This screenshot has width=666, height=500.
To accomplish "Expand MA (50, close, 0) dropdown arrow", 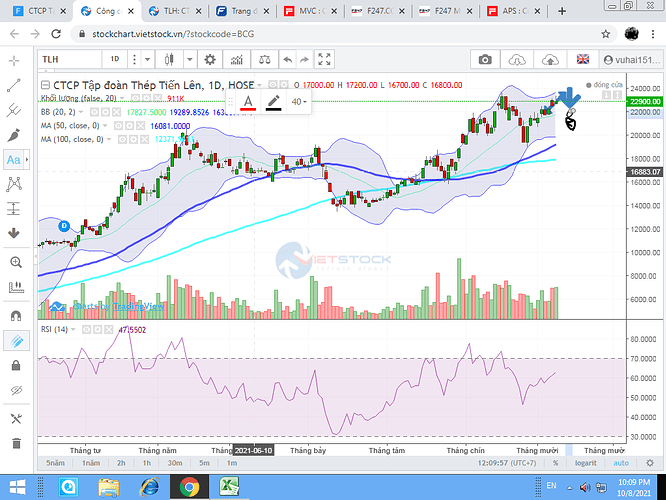I will tap(105, 126).
